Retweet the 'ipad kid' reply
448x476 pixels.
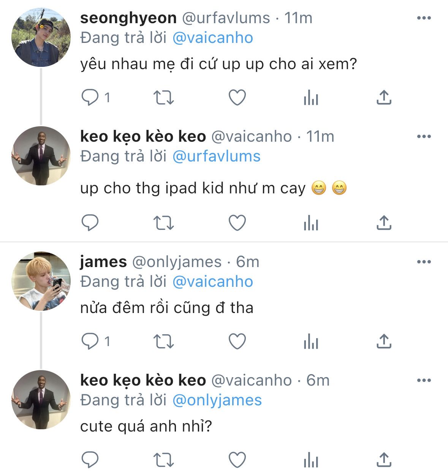coord(164,223)
